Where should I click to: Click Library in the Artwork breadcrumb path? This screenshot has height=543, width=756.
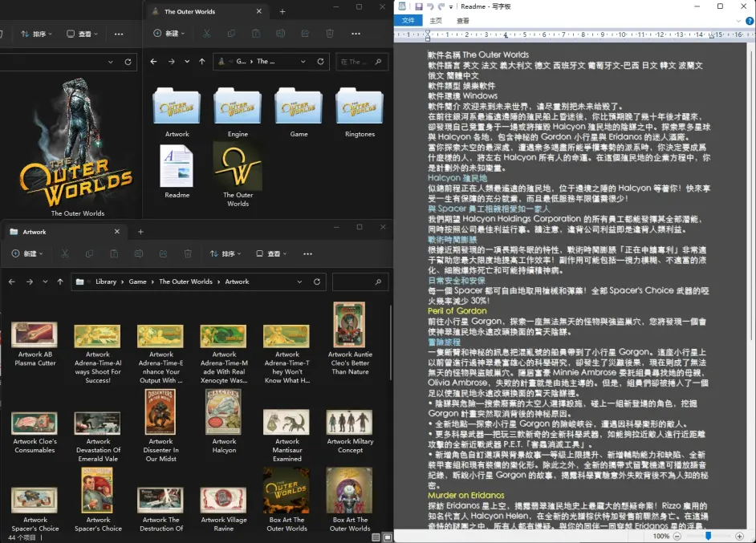[106, 282]
